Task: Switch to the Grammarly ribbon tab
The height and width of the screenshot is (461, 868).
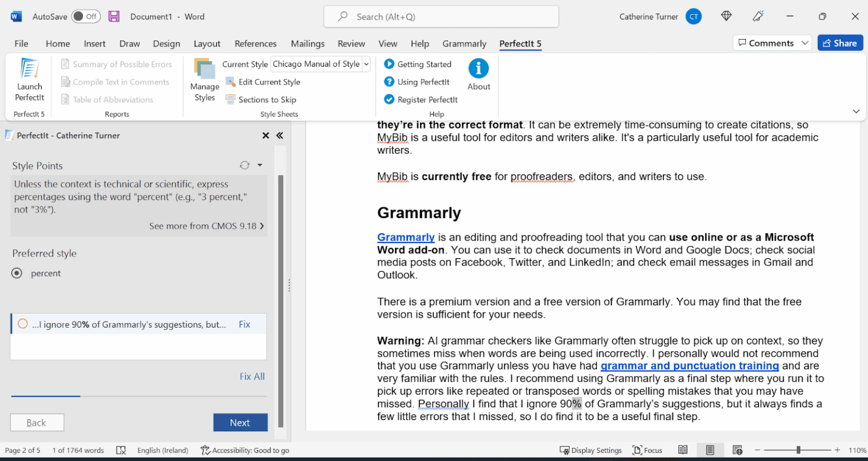Action: pos(464,44)
